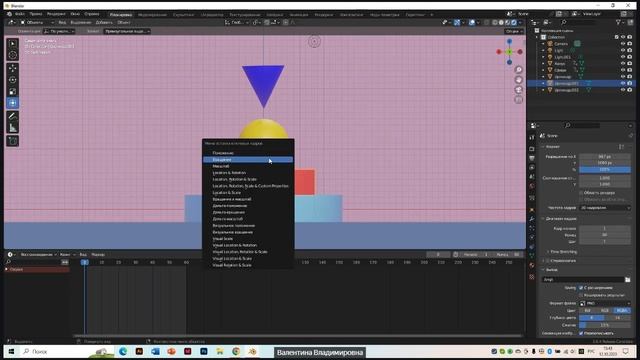Switch perspective/orthographic grid icon

[x=518, y=100]
